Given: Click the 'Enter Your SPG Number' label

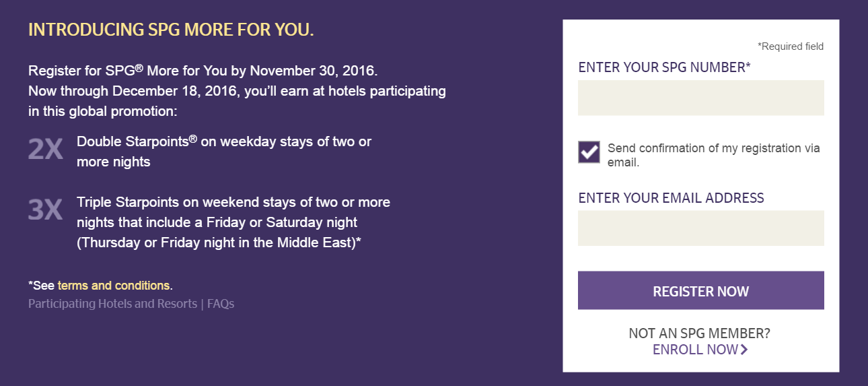Looking at the screenshot, I should (x=664, y=67).
